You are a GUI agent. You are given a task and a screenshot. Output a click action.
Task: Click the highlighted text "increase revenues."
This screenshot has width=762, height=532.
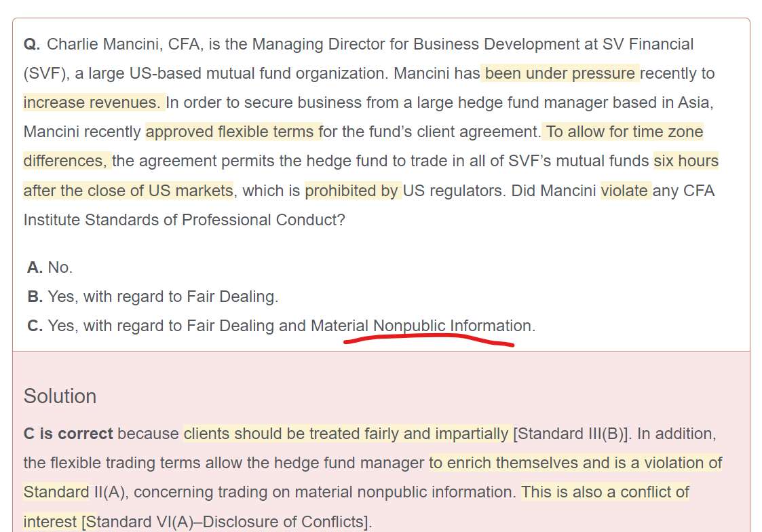(x=94, y=102)
